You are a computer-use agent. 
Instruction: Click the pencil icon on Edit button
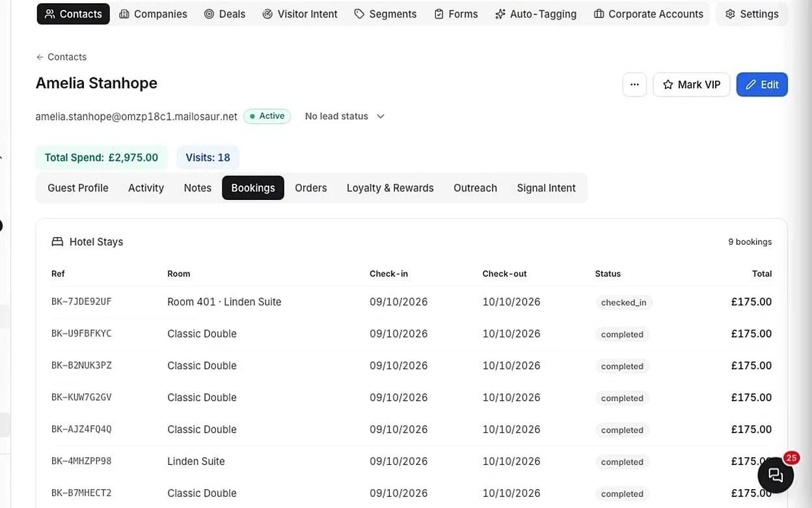pyautogui.click(x=751, y=85)
